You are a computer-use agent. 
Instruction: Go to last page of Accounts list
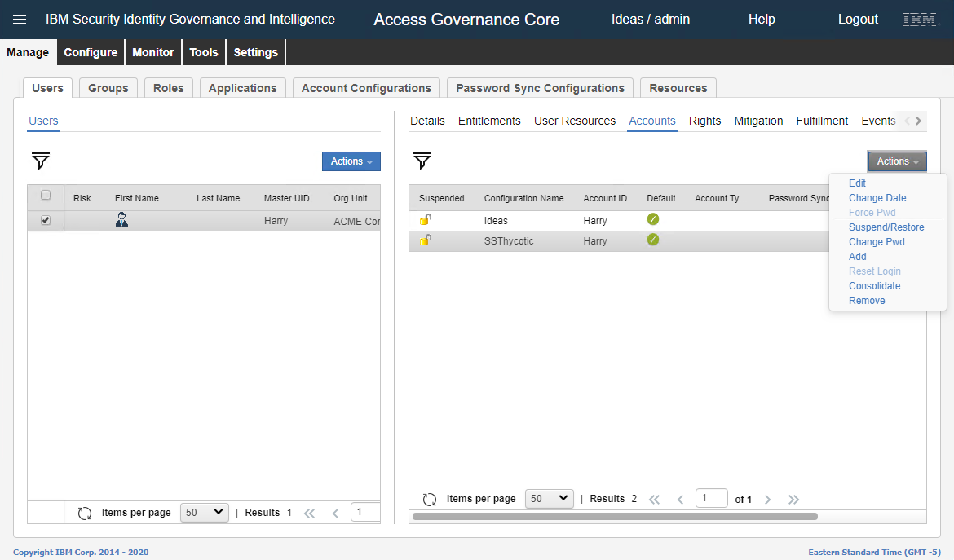[x=793, y=499]
